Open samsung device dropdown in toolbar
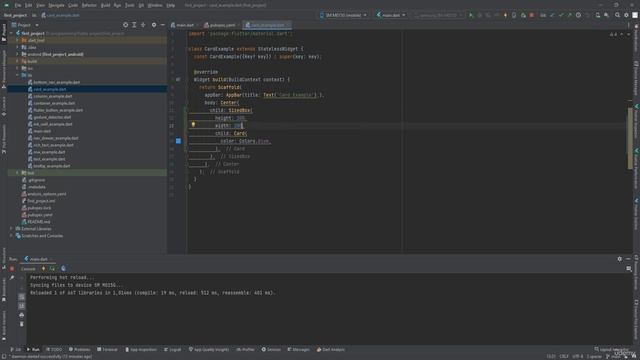 point(438,15)
